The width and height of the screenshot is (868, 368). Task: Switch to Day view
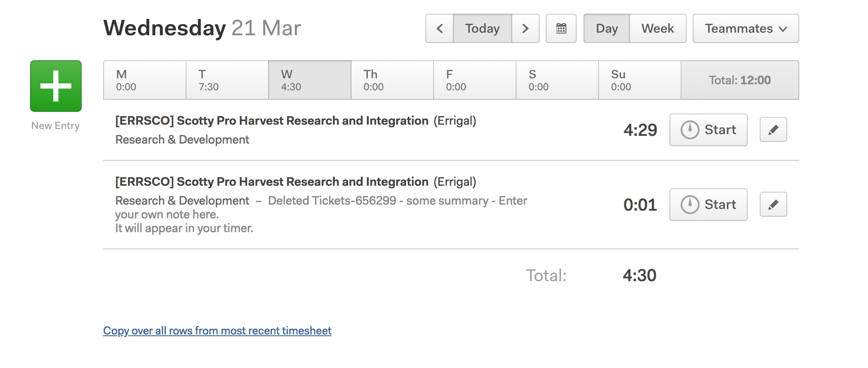(607, 28)
